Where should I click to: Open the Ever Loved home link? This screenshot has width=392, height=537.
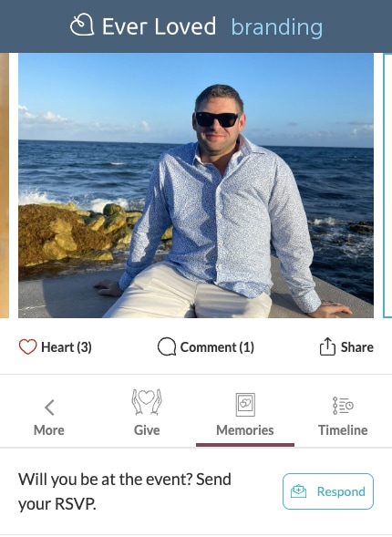coord(143,26)
